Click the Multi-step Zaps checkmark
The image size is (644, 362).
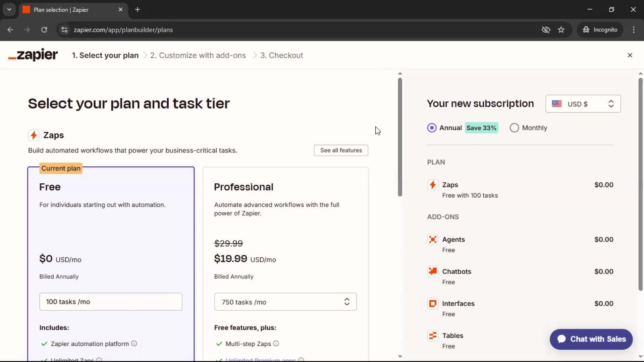pyautogui.click(x=219, y=344)
